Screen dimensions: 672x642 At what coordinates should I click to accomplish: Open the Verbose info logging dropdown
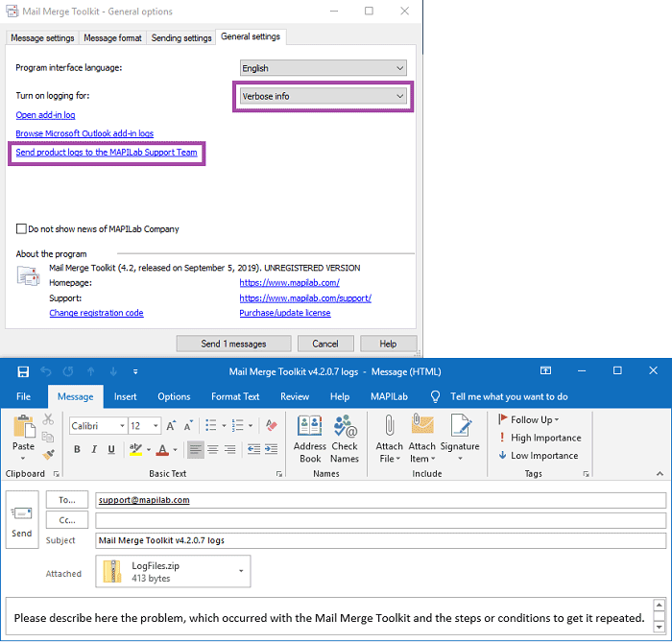324,96
